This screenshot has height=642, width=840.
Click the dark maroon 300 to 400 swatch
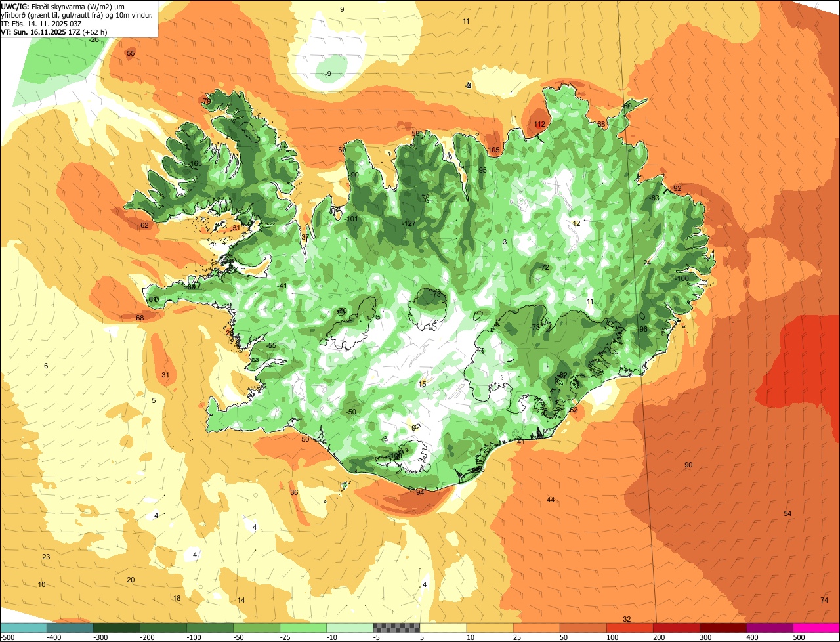[x=722, y=628]
